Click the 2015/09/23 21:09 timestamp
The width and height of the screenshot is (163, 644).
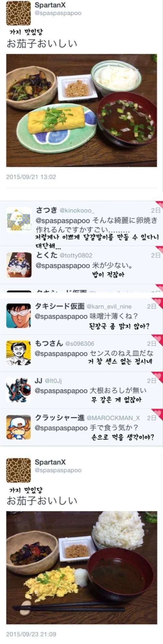(x=31, y=634)
